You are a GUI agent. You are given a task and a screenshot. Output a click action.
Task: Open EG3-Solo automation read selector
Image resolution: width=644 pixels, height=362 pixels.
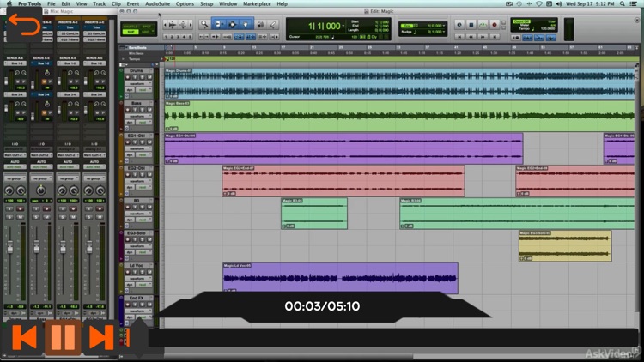(143, 252)
